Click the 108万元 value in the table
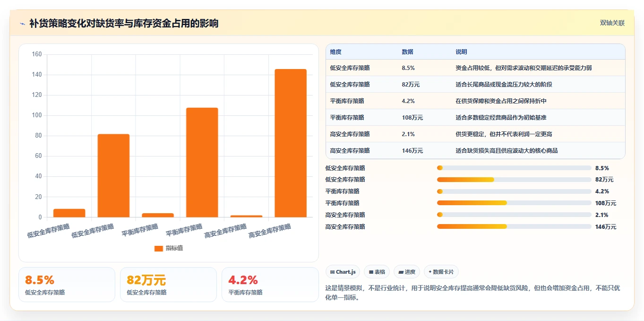Viewport: 644px width, 321px height. 412,118
